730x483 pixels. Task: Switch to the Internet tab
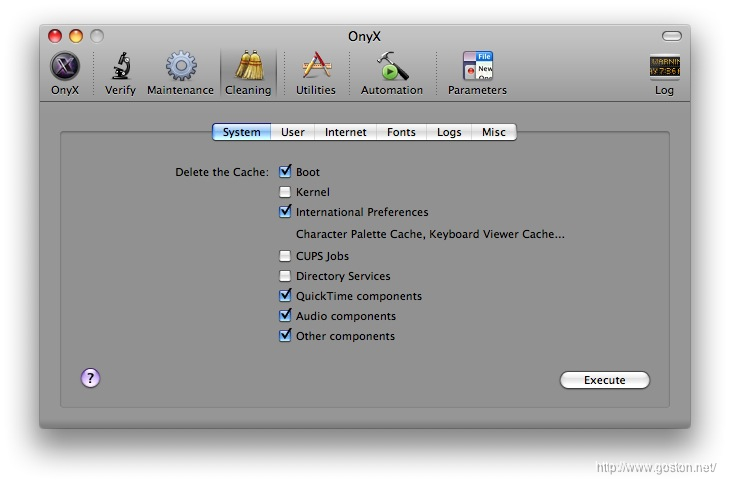pyautogui.click(x=345, y=132)
